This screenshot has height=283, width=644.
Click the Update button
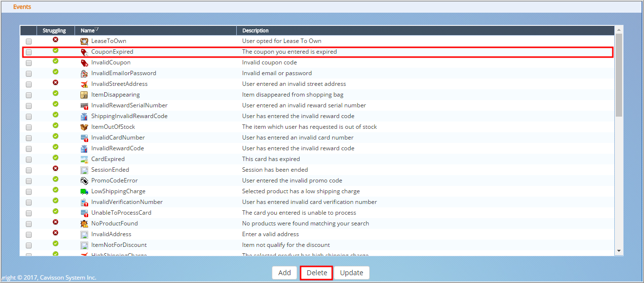tap(352, 273)
